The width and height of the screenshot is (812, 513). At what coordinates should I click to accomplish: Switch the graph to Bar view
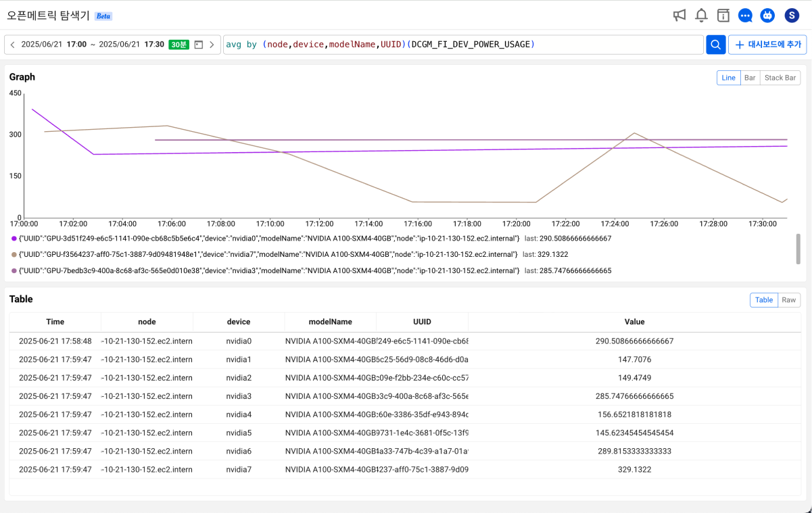pyautogui.click(x=750, y=78)
